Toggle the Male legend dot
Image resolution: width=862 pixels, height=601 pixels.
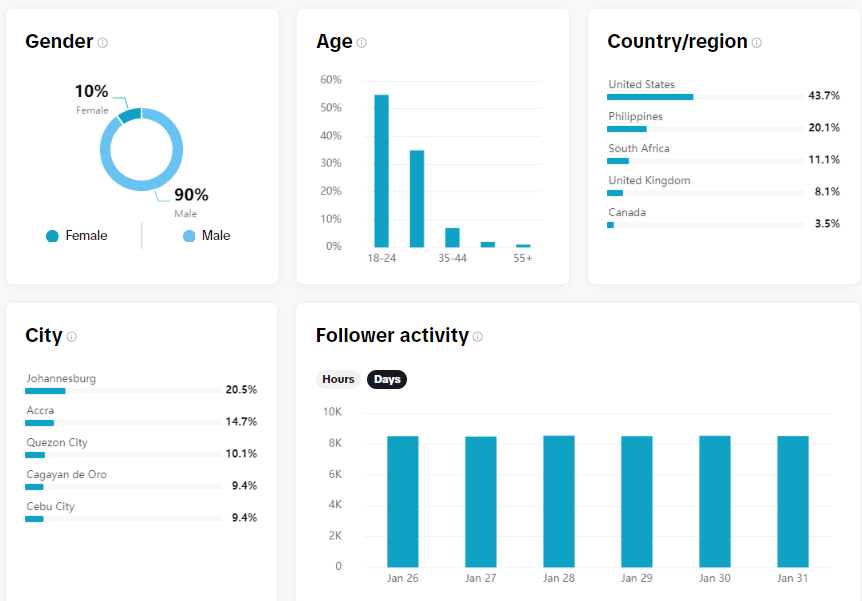pos(189,236)
